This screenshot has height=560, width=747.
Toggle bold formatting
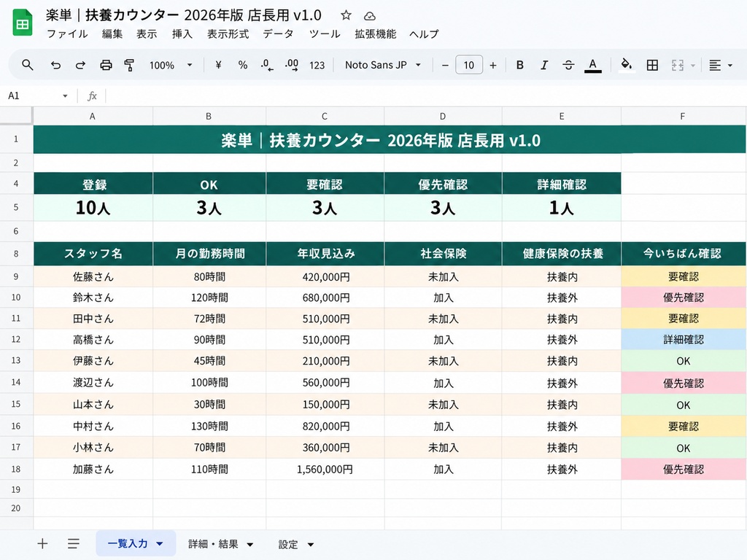pyautogui.click(x=519, y=65)
